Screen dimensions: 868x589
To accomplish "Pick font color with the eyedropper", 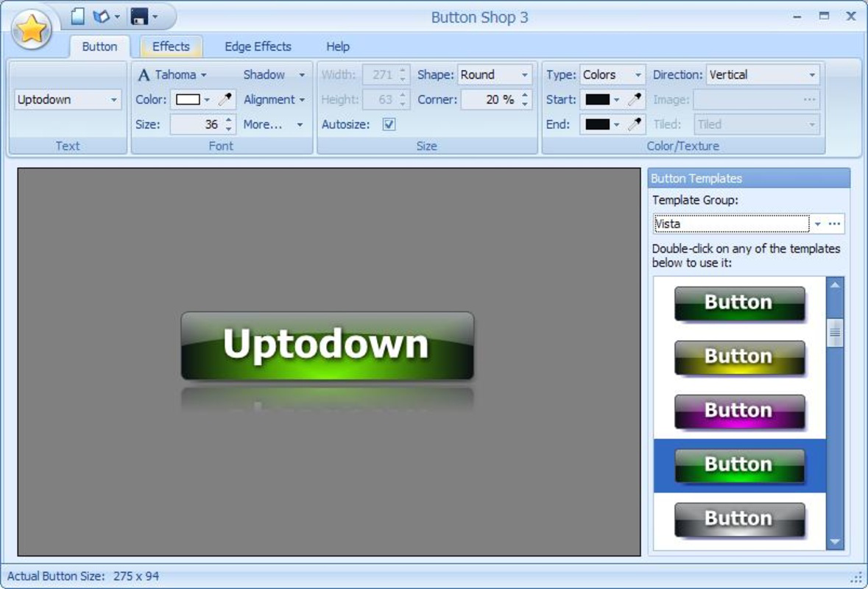I will tap(225, 99).
